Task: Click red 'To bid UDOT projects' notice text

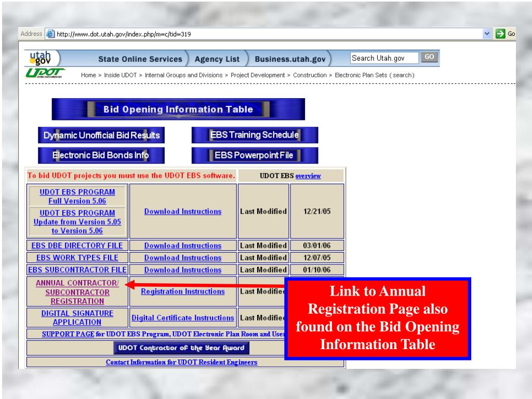Action: pos(131,176)
